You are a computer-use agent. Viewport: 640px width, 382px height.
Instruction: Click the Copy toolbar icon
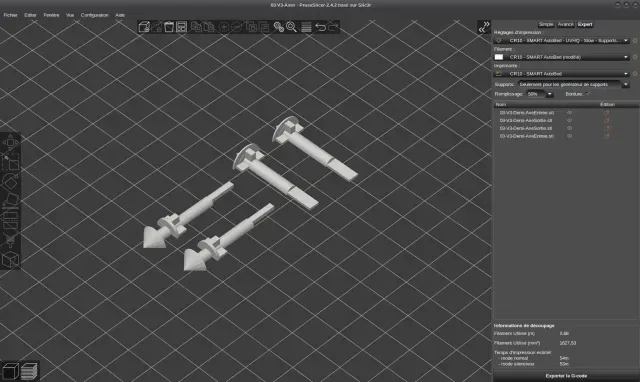[196, 27]
